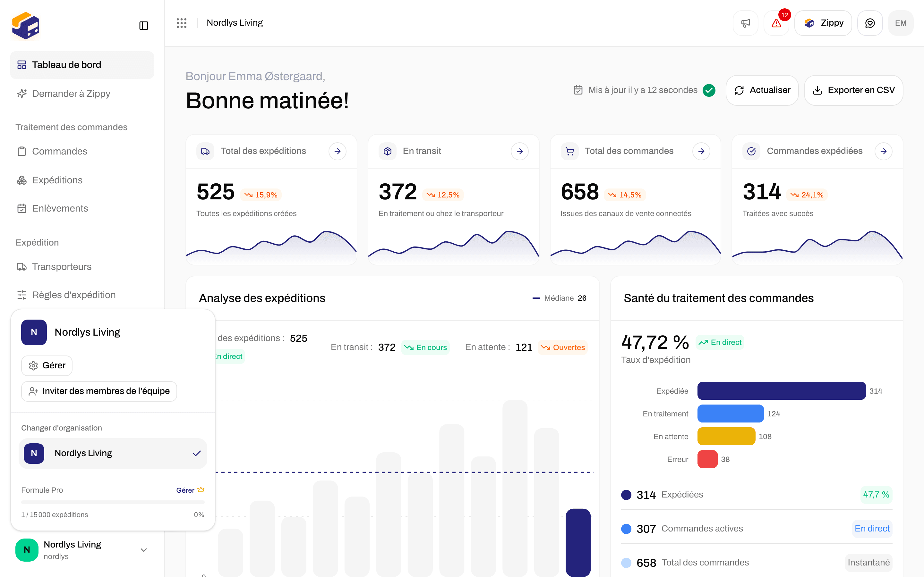
Task: Open the announcements megaphone icon
Action: (x=745, y=23)
